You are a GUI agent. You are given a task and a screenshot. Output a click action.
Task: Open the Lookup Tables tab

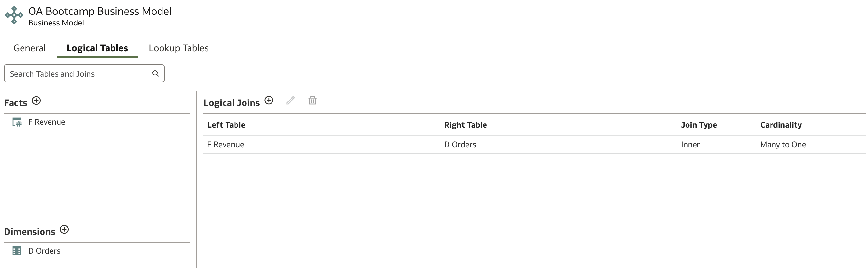click(179, 48)
